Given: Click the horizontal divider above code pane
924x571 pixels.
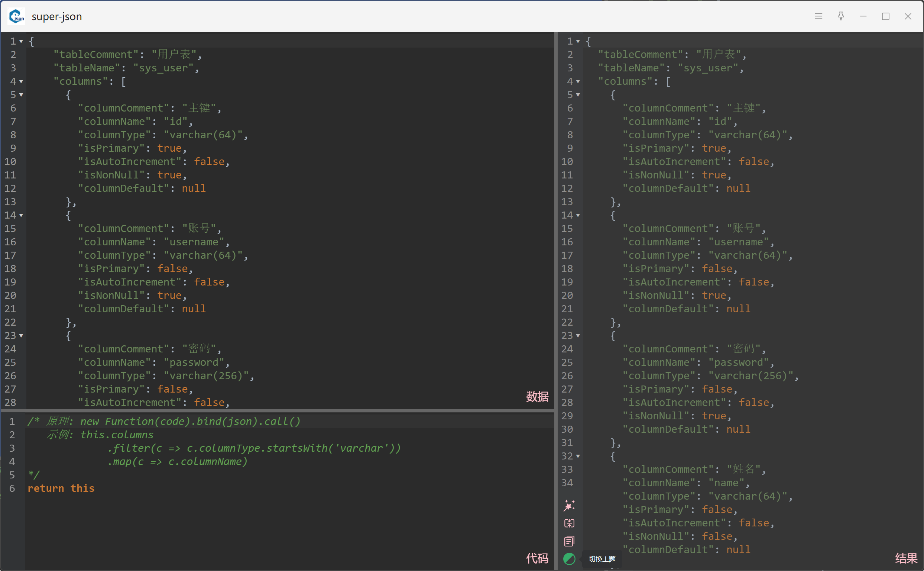Looking at the screenshot, I should pos(278,410).
